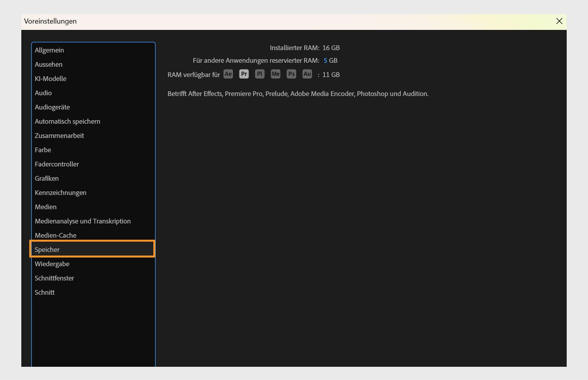Open the Allgemein preferences category
Screen dimensions: 588x380
[x=49, y=50]
